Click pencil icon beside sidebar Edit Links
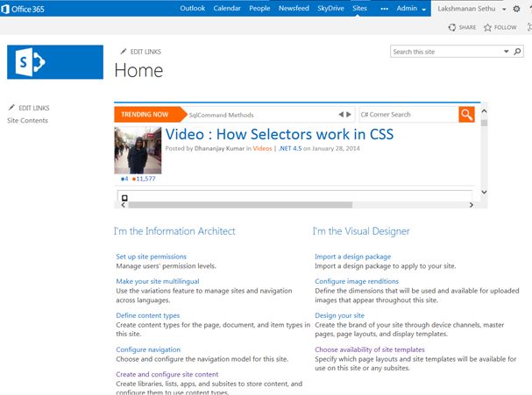 point(11,108)
